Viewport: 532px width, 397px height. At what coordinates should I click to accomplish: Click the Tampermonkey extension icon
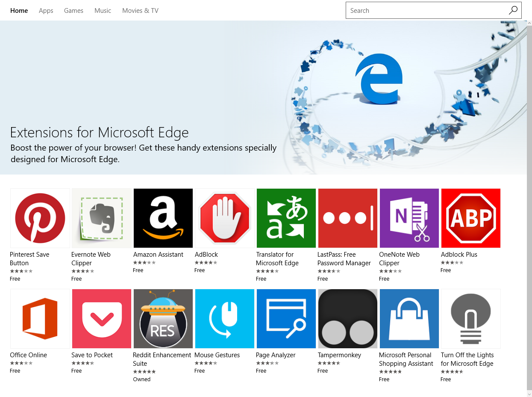[x=348, y=319]
